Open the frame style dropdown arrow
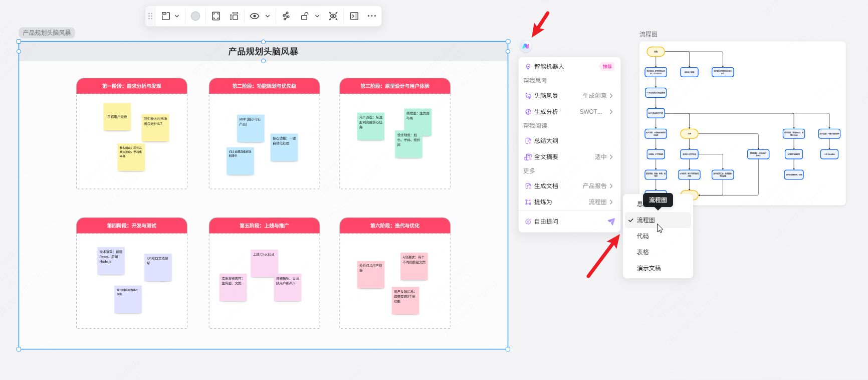The height and width of the screenshot is (380, 868). pyautogui.click(x=177, y=16)
